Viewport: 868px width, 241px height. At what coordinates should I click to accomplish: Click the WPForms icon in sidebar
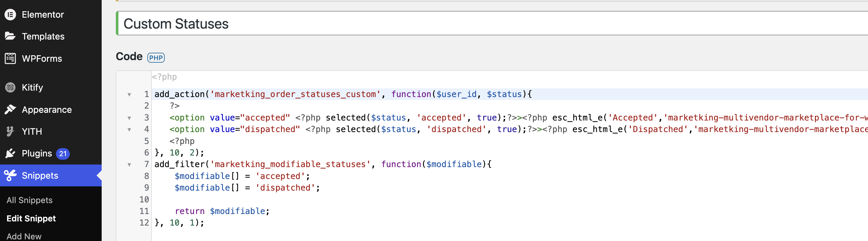tap(10, 58)
